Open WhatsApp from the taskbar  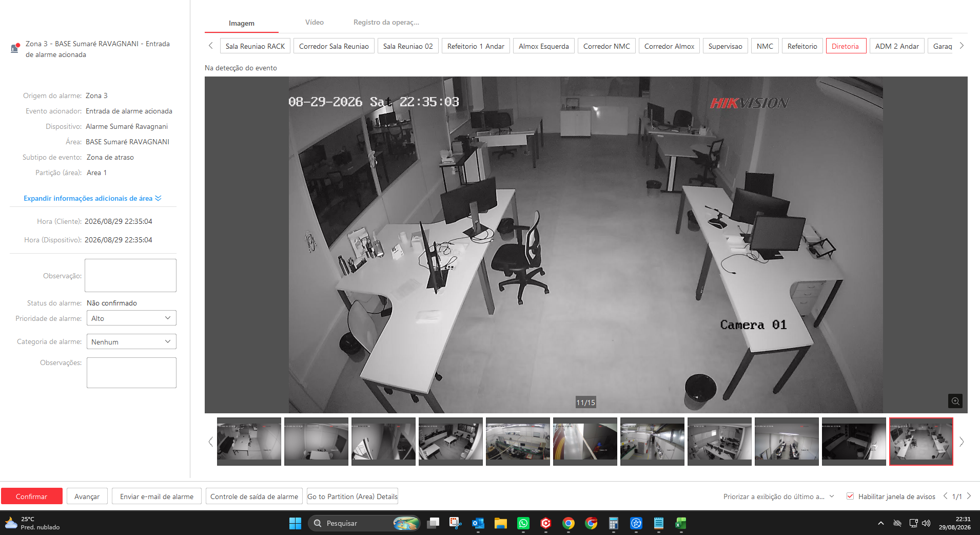(523, 523)
